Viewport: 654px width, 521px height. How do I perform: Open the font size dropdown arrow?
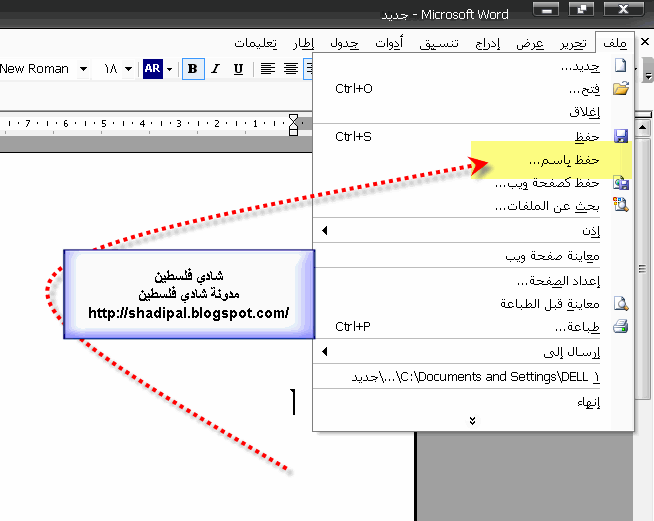click(128, 69)
